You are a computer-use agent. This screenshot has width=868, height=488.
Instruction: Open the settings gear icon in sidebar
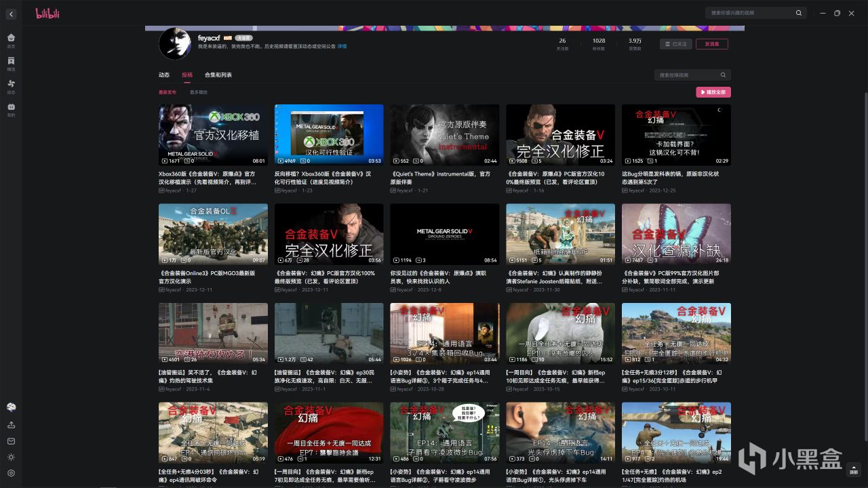point(11,473)
